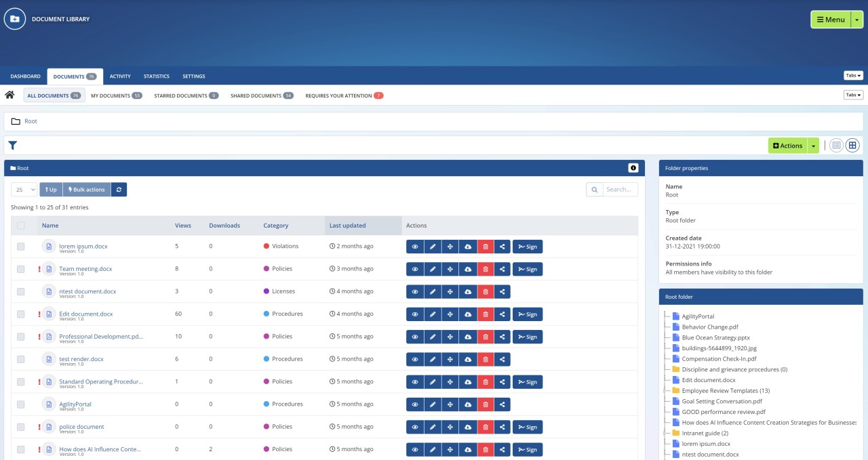Screen dimensions: 868x460
Task: Click the refresh icon next to Bulk actions
Action: [119, 190]
